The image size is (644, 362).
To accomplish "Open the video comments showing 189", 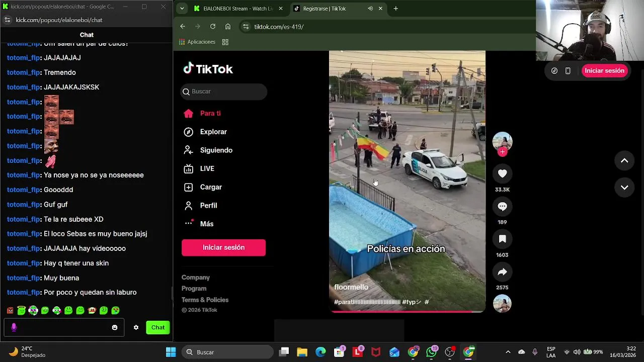I will pyautogui.click(x=502, y=206).
